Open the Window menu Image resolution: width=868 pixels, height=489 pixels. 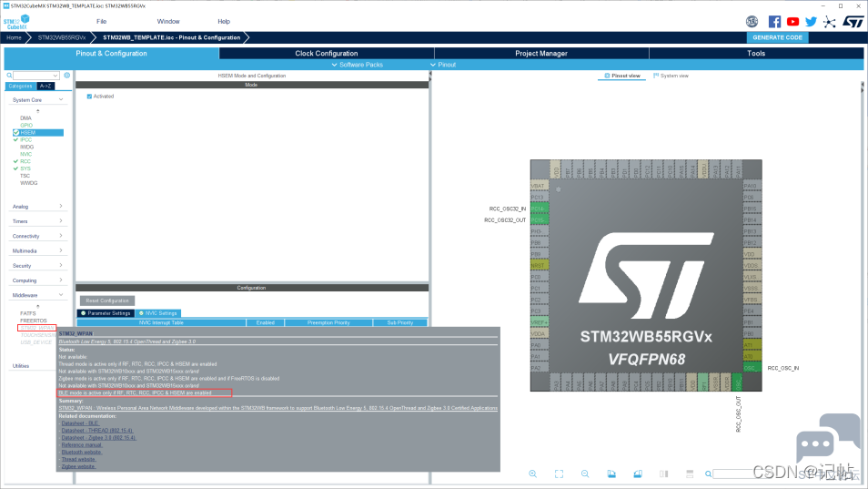pos(168,22)
